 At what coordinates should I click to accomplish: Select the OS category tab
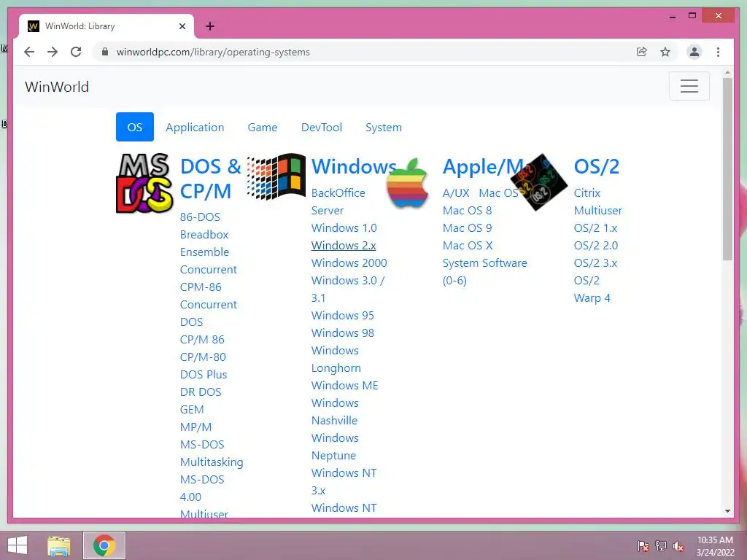[135, 127]
